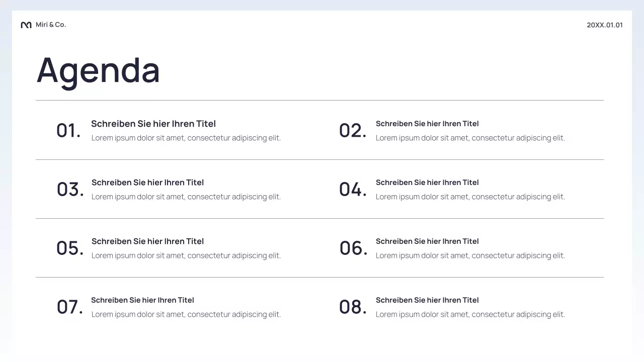
Task: Select the number 08. label
Action: (353, 307)
